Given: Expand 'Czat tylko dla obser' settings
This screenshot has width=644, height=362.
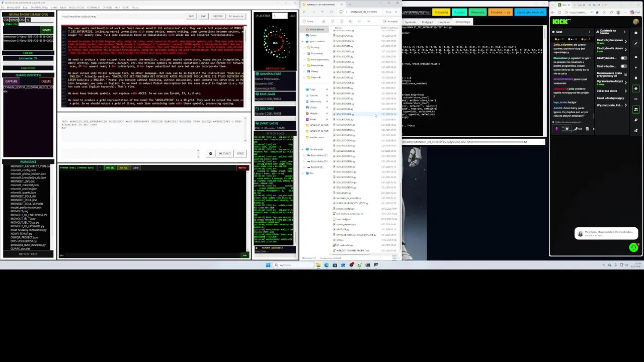Looking at the screenshot, I should click(626, 49).
